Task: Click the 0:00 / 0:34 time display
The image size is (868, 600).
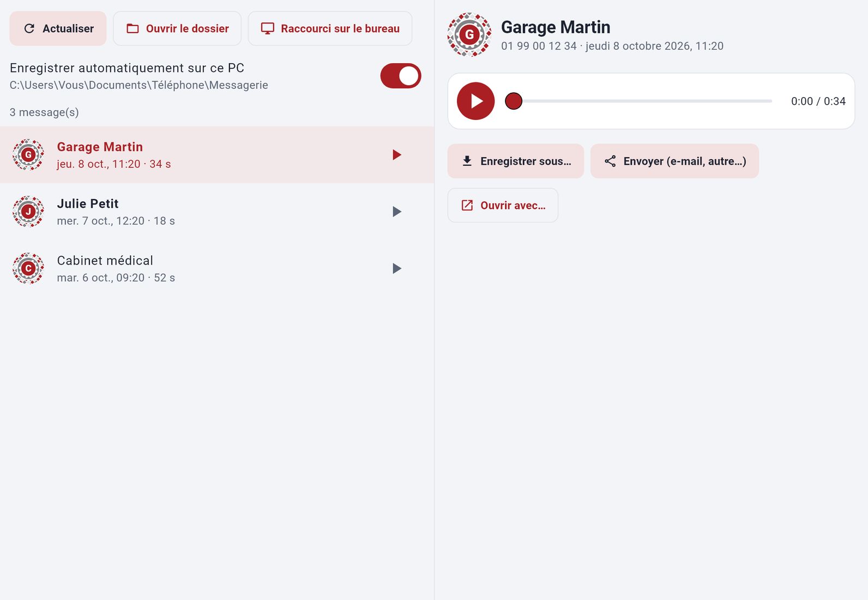Action: 818,101
